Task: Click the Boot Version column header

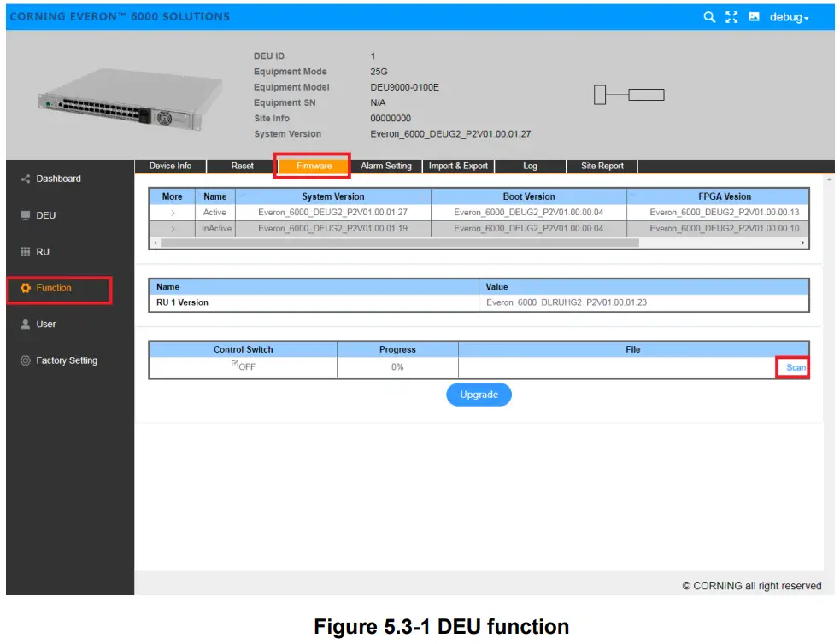Action: [x=529, y=196]
